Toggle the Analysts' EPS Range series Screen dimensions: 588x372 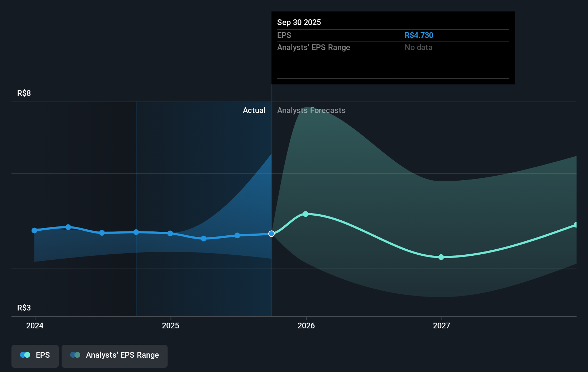click(114, 356)
